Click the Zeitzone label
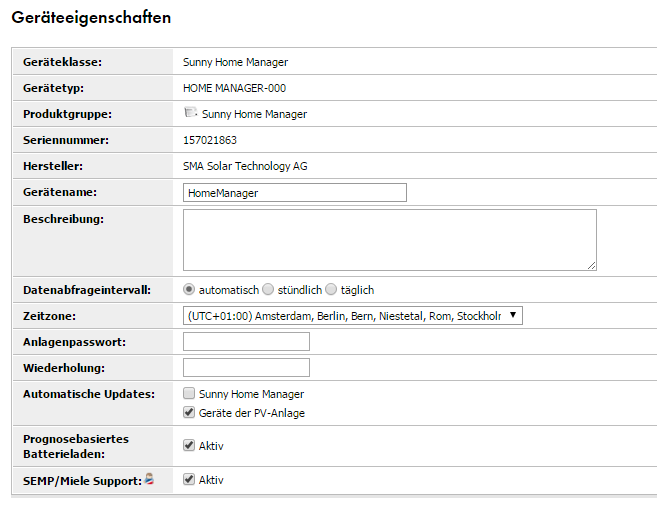 49,316
